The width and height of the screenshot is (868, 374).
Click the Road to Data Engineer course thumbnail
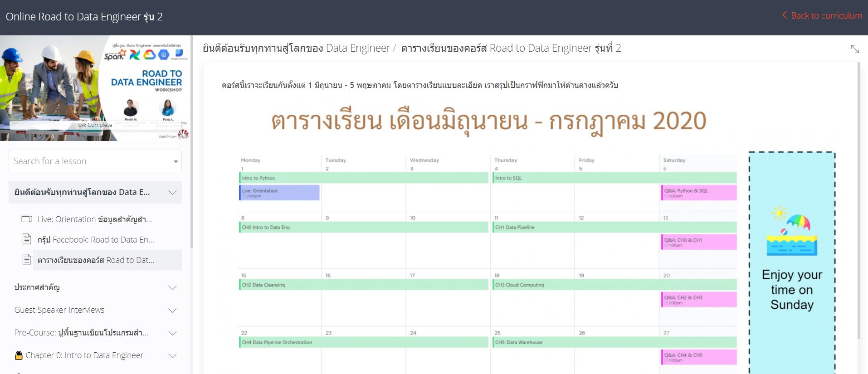95,88
